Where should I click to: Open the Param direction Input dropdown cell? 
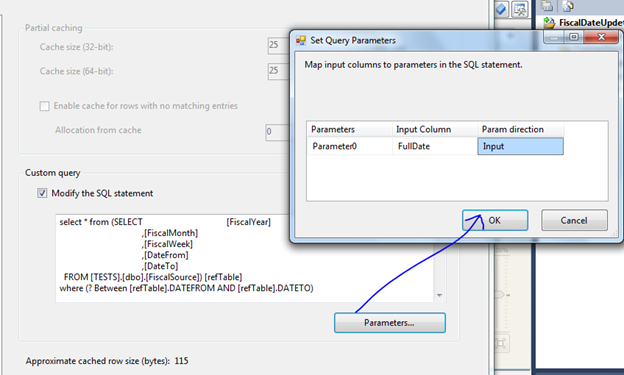pyautogui.click(x=520, y=146)
